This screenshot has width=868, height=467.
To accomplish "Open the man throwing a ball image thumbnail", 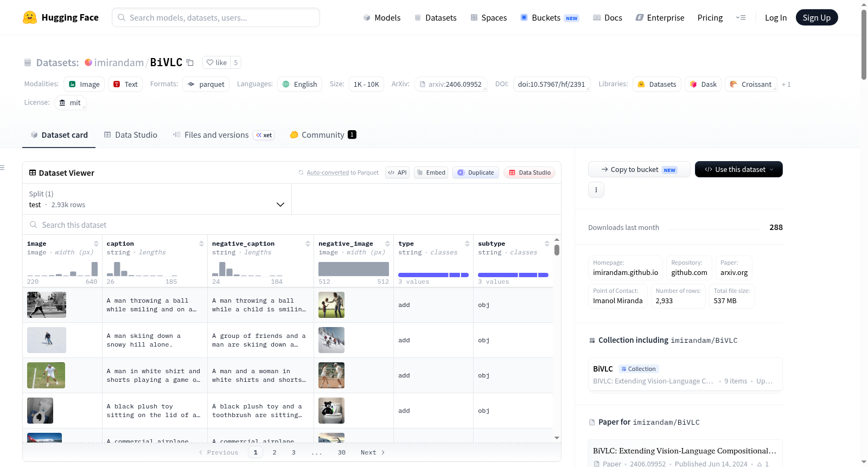I will 47,305.
